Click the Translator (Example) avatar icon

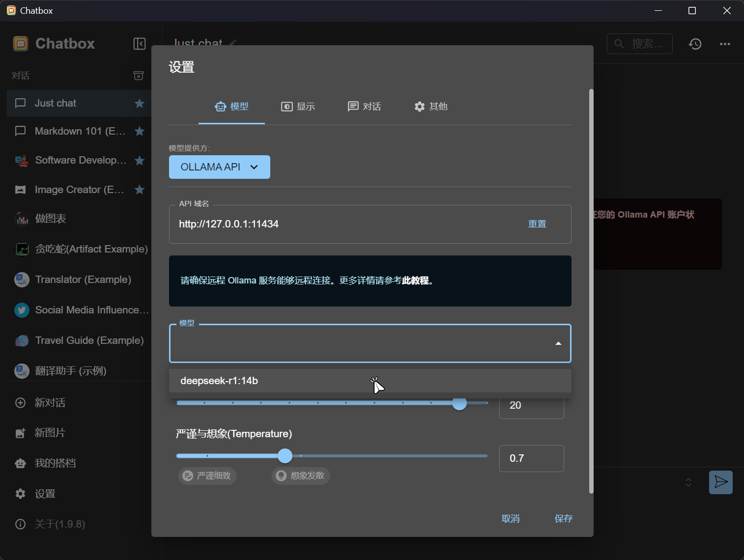22,280
